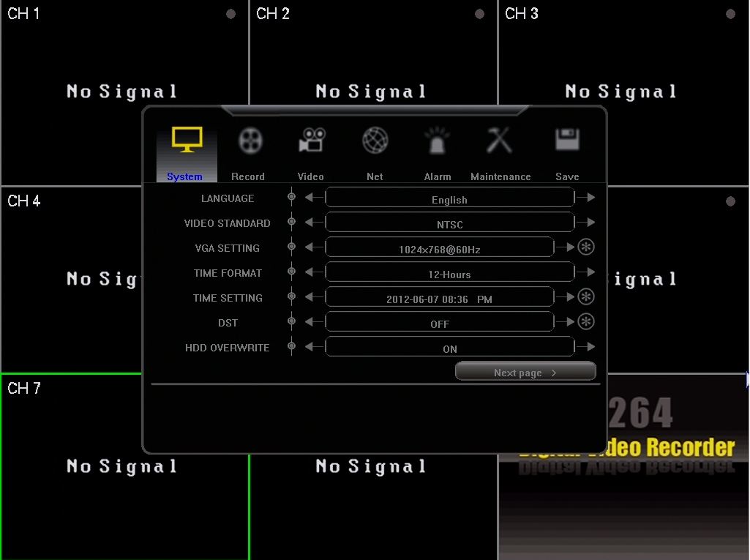Viewport: 750px width, 560px height.
Task: Open the Record film reel icon
Action: click(250, 141)
